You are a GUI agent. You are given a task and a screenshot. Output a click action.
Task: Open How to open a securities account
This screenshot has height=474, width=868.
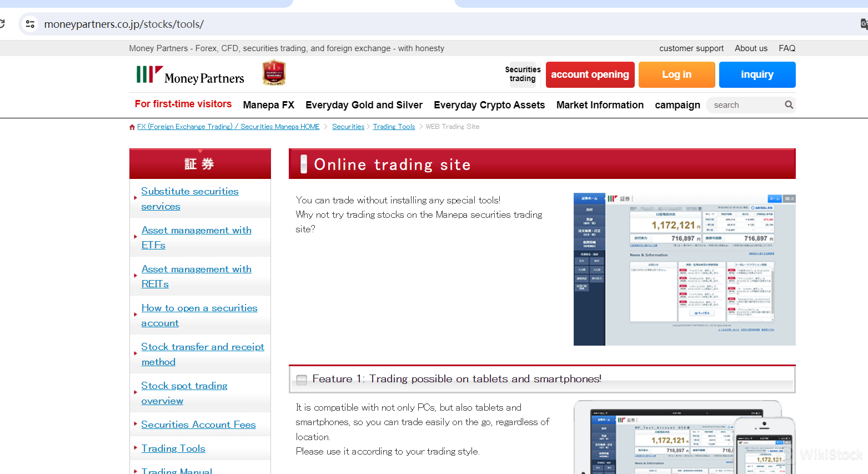click(199, 315)
